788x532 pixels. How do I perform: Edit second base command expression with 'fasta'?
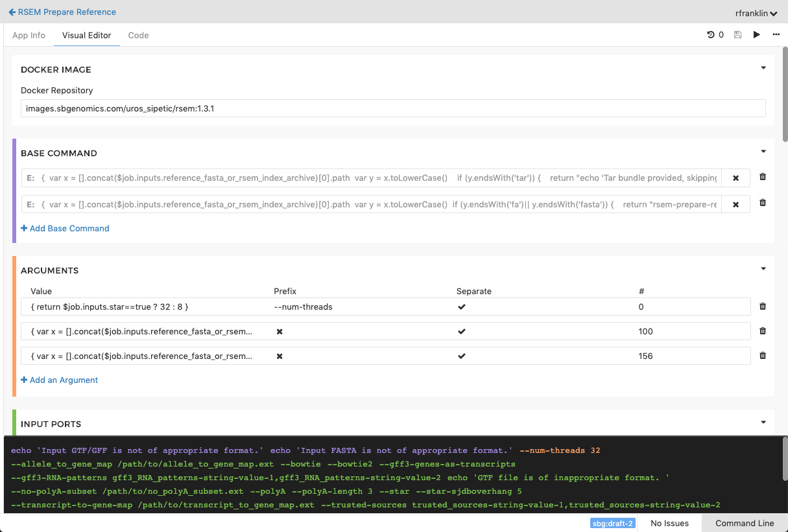point(372,204)
